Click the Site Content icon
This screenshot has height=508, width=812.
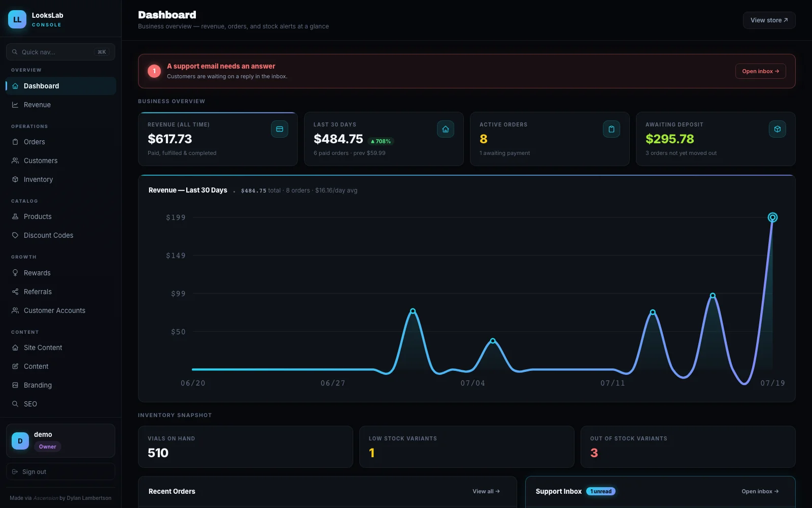tap(15, 347)
